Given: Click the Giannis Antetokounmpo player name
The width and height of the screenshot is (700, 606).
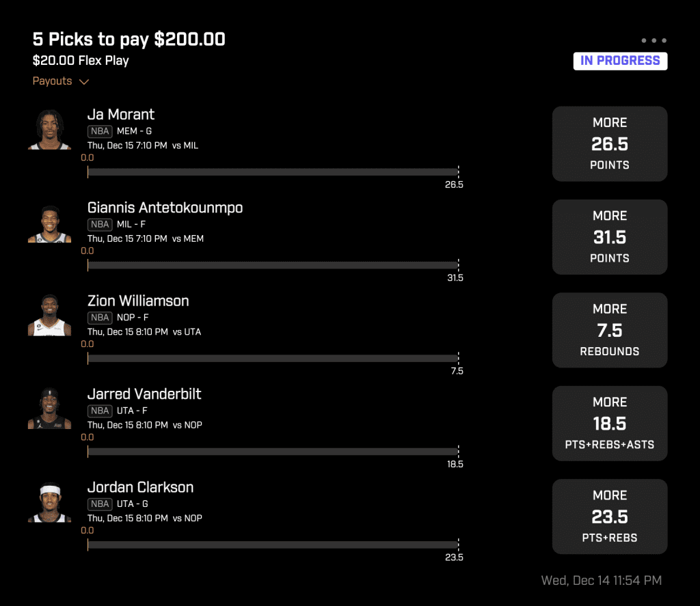Looking at the screenshot, I should pos(165,208).
